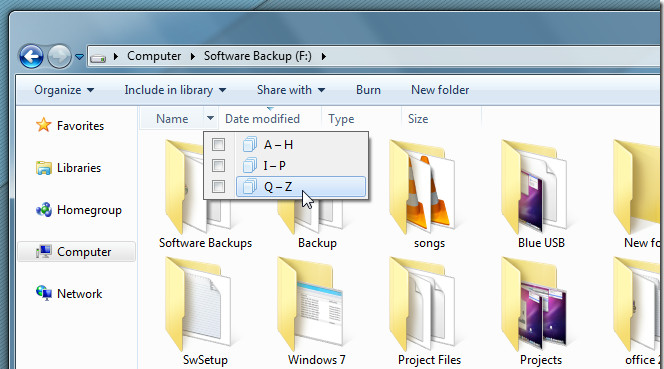
Task: Select the Blue USB folder icon
Action: click(x=534, y=186)
